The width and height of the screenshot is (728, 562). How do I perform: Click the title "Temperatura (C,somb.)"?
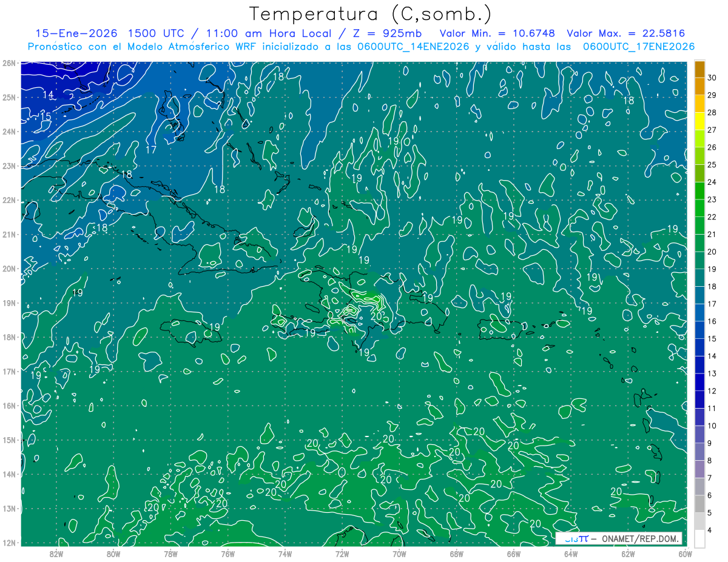click(371, 13)
